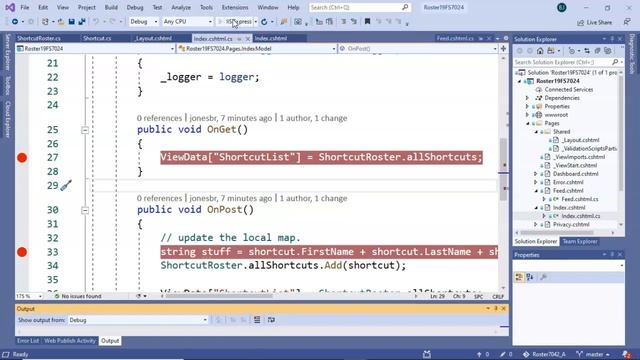The height and width of the screenshot is (360, 640).
Task: Click the No issues found indicator
Action: point(78,296)
